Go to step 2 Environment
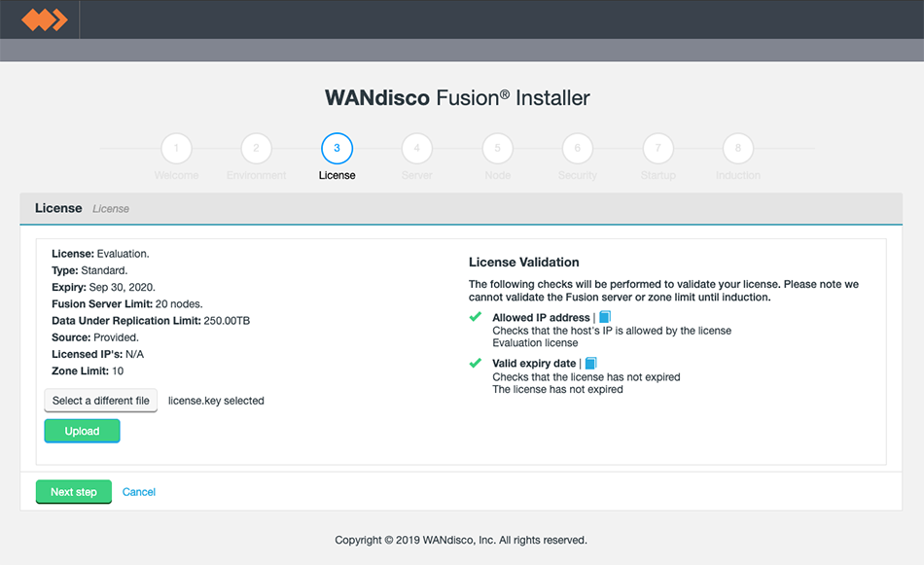 tap(257, 149)
